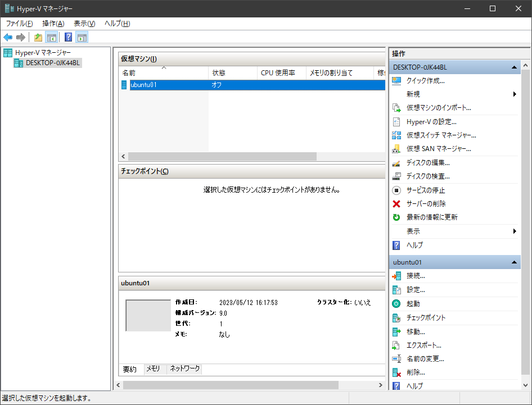This screenshot has width=532, height=405.
Task: Collapse the DESKTOP-0JK44BL actions section
Action: pyautogui.click(x=514, y=67)
